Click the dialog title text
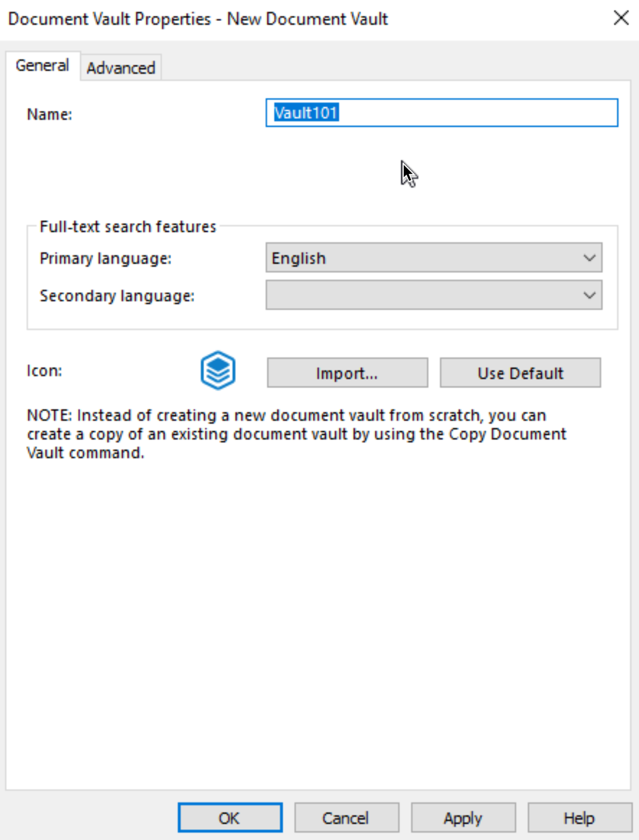This screenshot has width=639, height=840. click(x=198, y=19)
